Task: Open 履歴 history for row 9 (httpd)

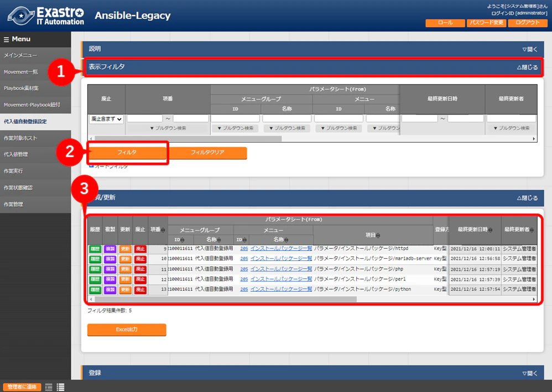Action: pos(95,249)
